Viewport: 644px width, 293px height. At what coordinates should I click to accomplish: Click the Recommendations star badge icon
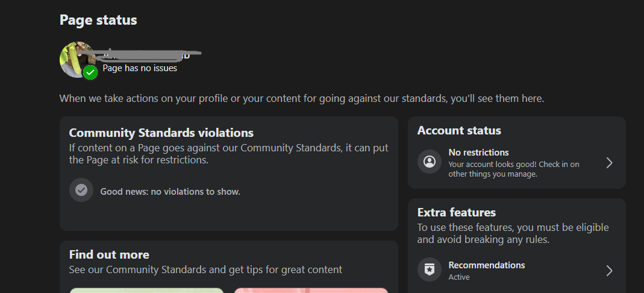[x=430, y=269]
